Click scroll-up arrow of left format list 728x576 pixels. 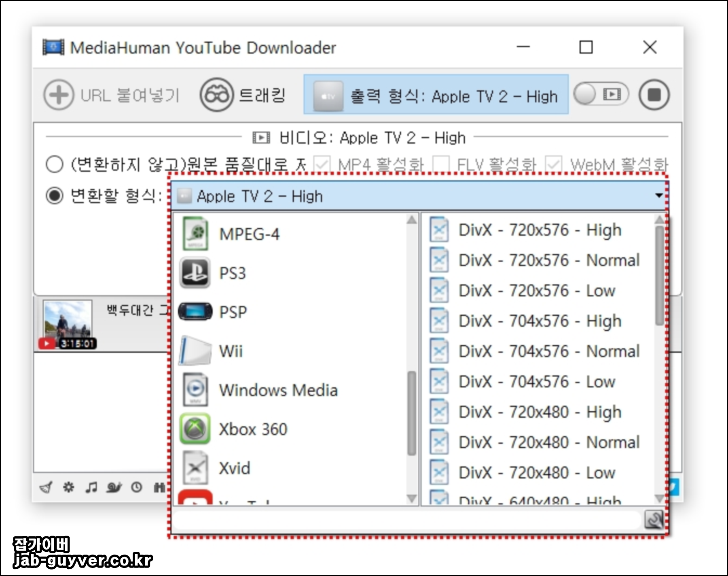[x=412, y=220]
